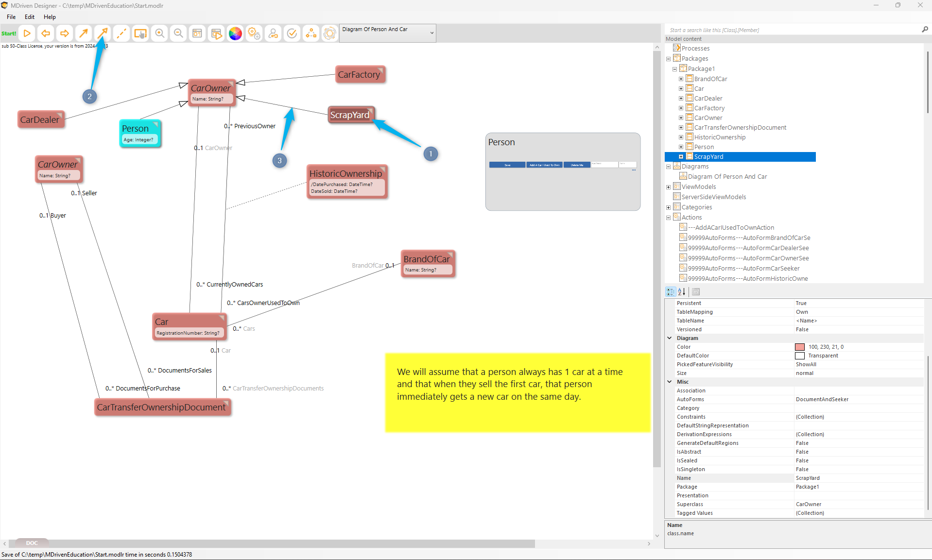932x560 pixels.
Task: Open the Edit menu
Action: tap(30, 17)
